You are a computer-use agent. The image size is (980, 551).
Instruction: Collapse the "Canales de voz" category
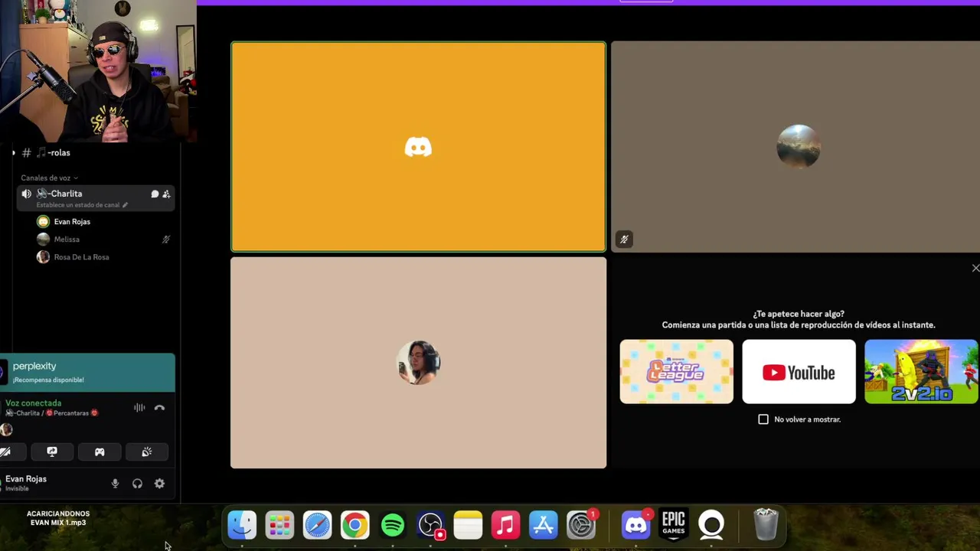(x=49, y=178)
